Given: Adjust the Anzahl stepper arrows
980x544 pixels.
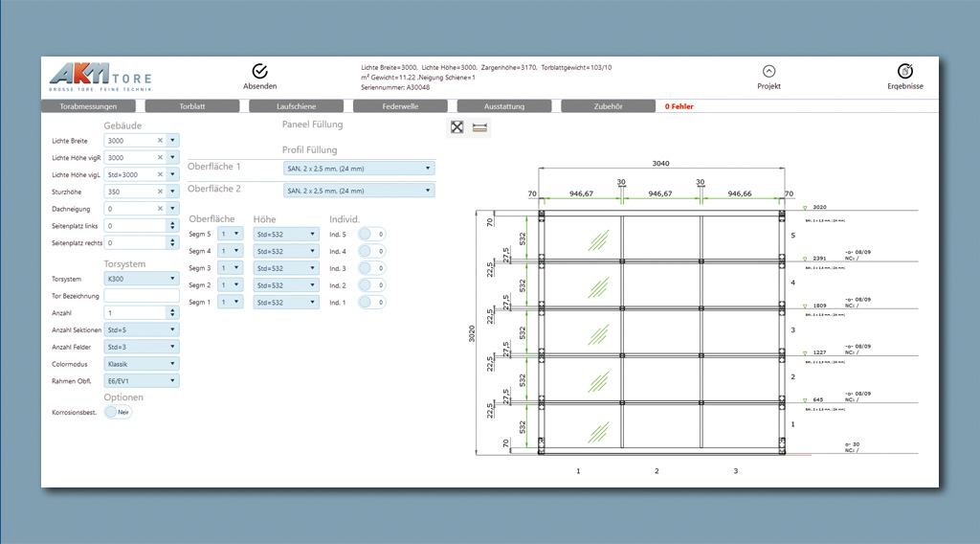Looking at the screenshot, I should point(172,312).
